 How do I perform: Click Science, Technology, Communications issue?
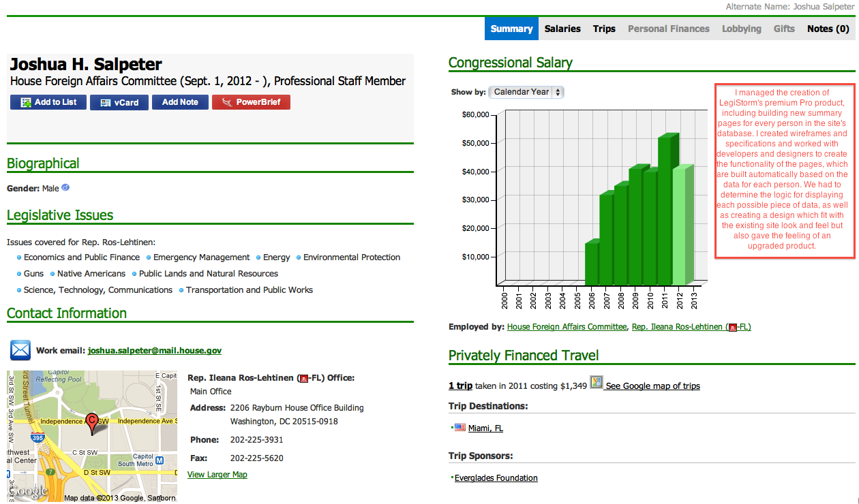point(98,290)
